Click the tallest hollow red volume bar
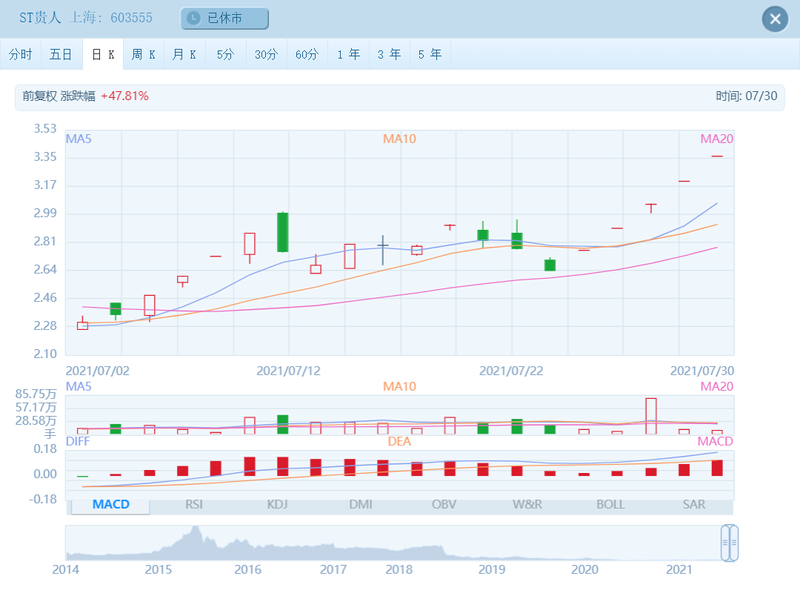Viewport: 800px width, 599px height. coord(651,416)
